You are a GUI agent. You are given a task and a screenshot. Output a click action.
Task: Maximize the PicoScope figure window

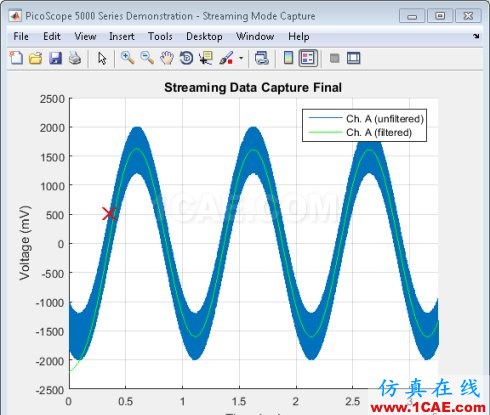[440, 16]
